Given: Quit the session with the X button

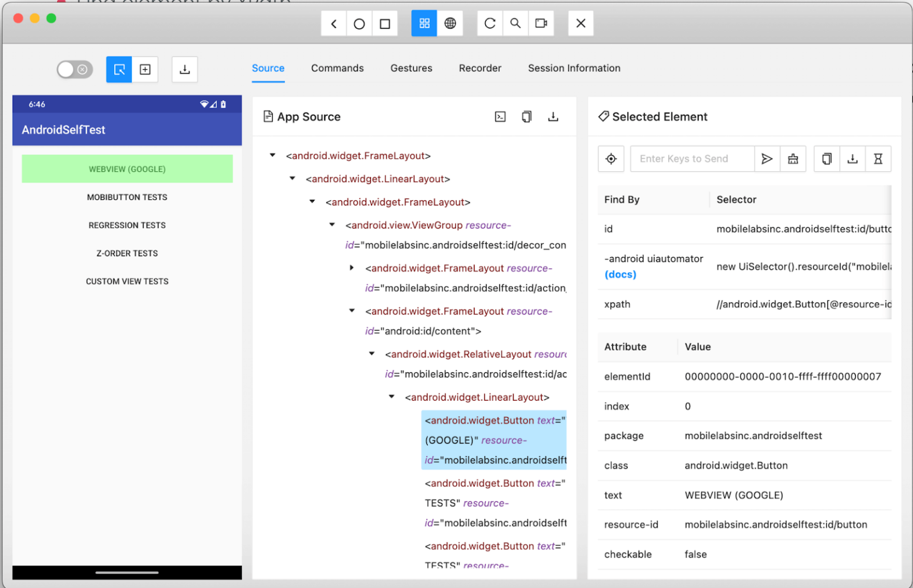Looking at the screenshot, I should [580, 23].
